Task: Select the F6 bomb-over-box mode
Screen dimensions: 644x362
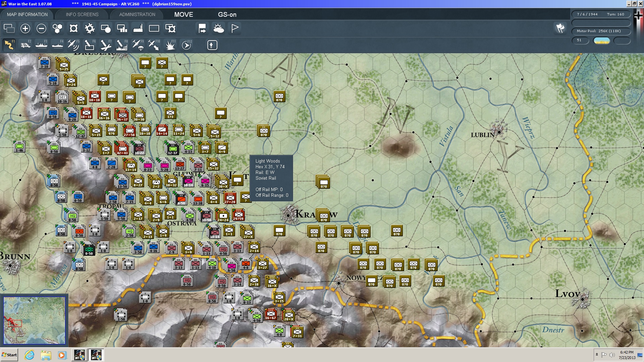Action: pyautogui.click(x=90, y=45)
